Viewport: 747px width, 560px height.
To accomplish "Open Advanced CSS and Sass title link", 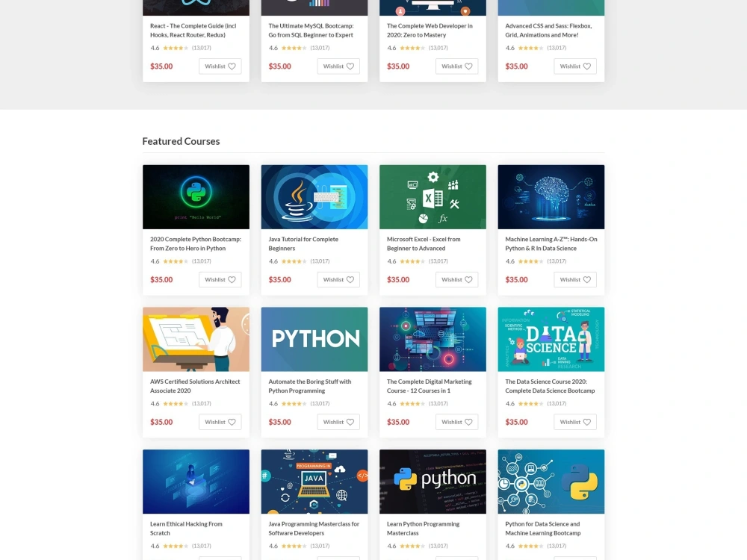I will click(x=548, y=31).
